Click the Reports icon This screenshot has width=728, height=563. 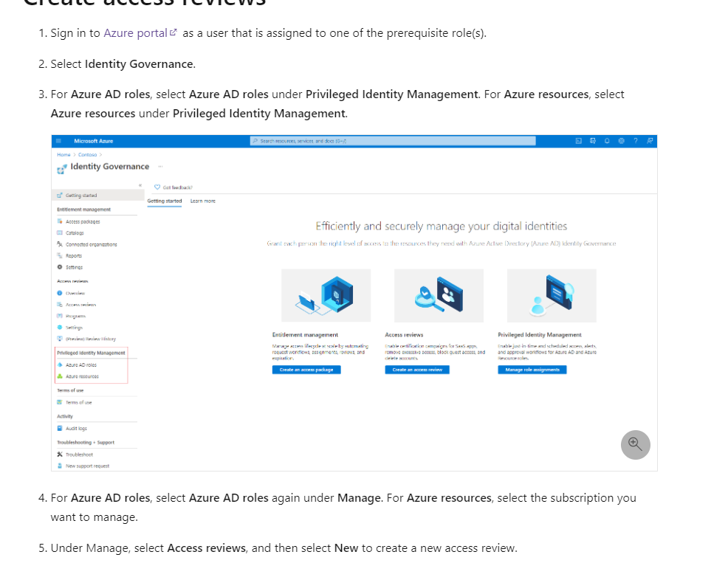59,255
